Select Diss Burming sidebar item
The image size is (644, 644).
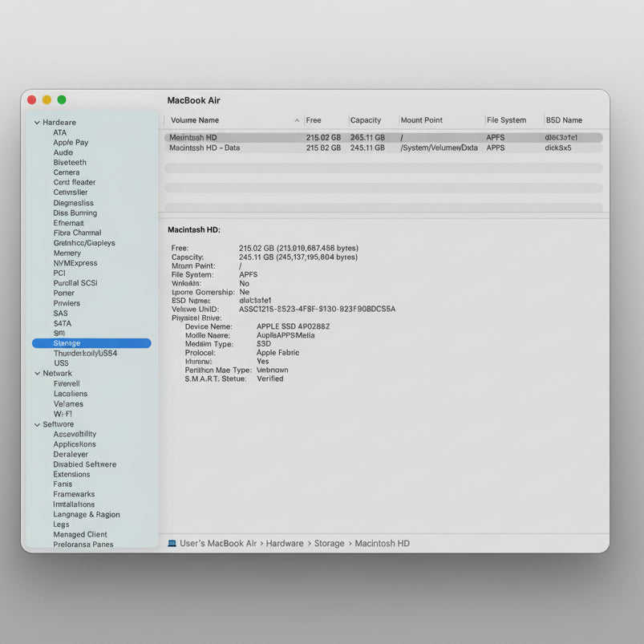(75, 213)
